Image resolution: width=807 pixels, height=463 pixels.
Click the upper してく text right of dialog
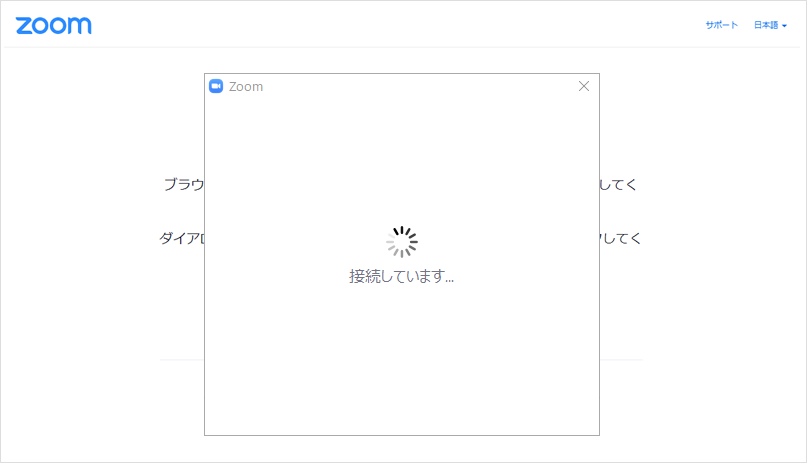click(618, 184)
